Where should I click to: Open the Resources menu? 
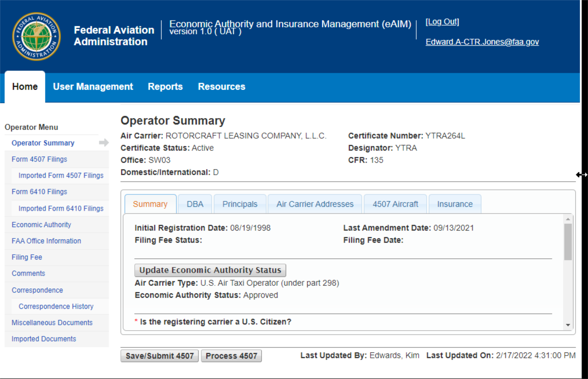[222, 87]
